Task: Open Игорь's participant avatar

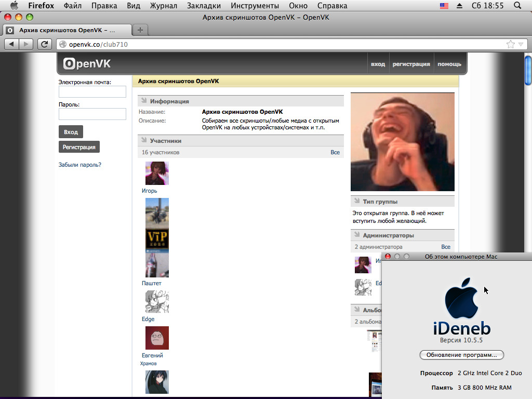Action: pyautogui.click(x=157, y=173)
